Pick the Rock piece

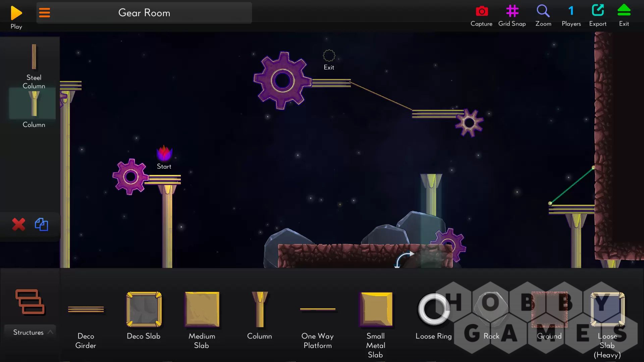click(x=491, y=309)
